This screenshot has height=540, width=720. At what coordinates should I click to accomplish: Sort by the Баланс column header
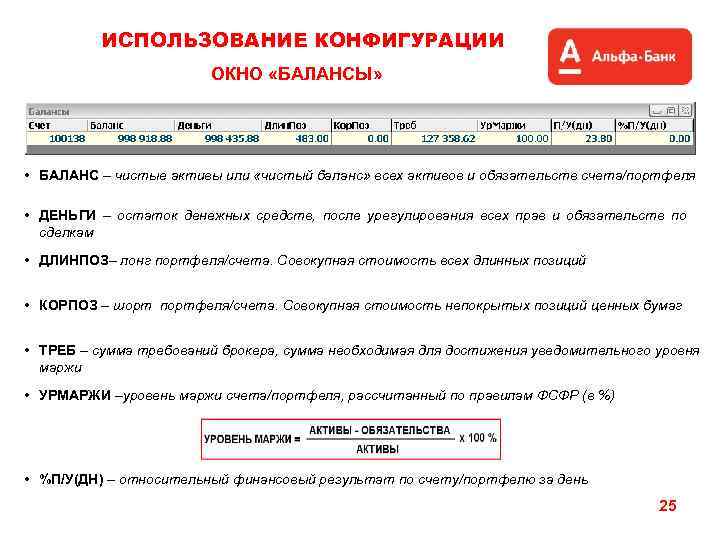tap(131, 125)
